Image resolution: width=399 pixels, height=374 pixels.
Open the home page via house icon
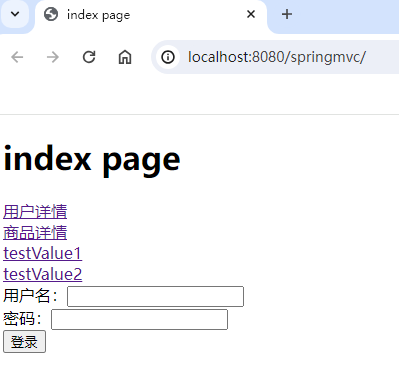pos(125,57)
